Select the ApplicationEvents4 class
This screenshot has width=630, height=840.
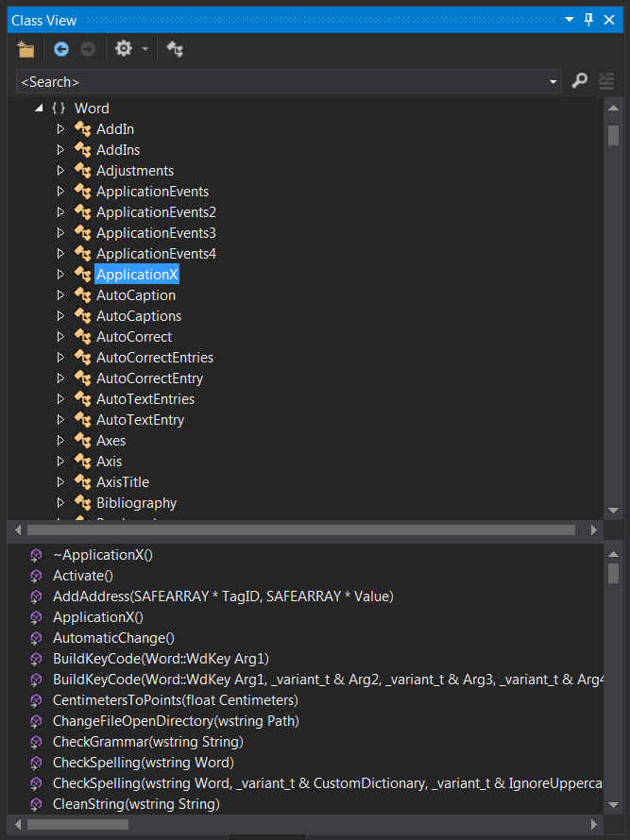tap(156, 253)
